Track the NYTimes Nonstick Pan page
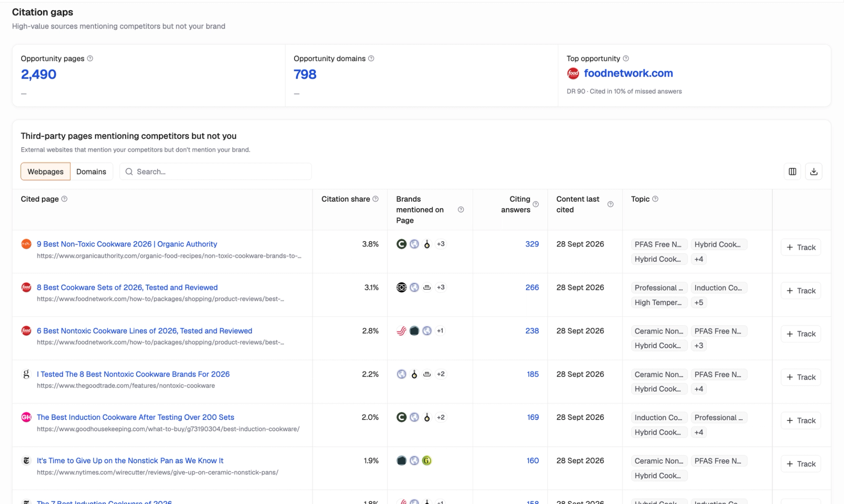Screen dimensions: 844x504 (800, 464)
